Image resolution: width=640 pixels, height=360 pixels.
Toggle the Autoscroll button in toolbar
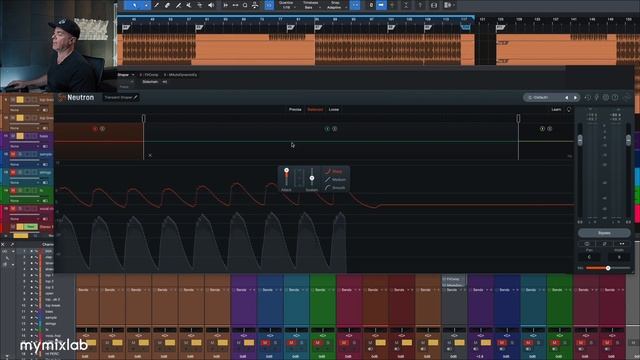point(381,5)
